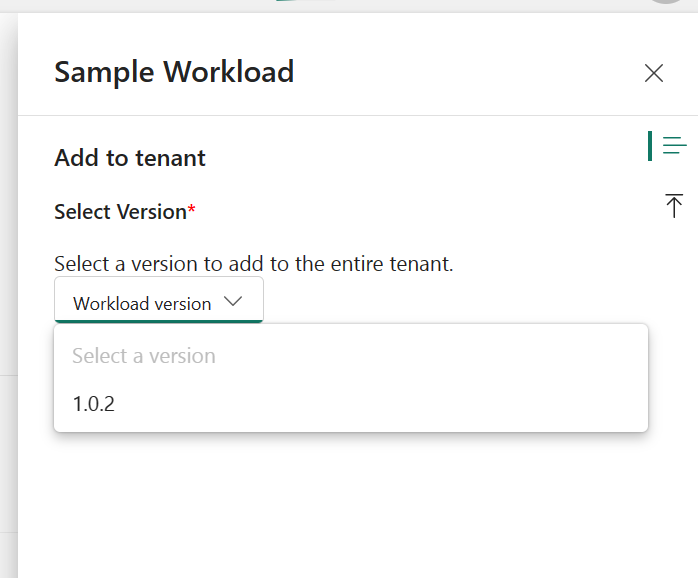The width and height of the screenshot is (698, 578).
Task: Click the 'Select a version to add' description
Action: click(x=254, y=264)
